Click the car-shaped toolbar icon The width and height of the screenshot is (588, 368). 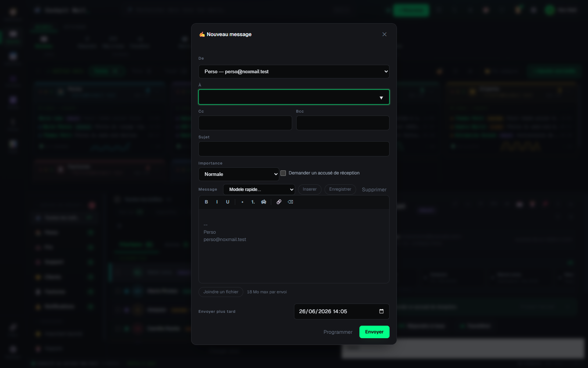(x=264, y=202)
